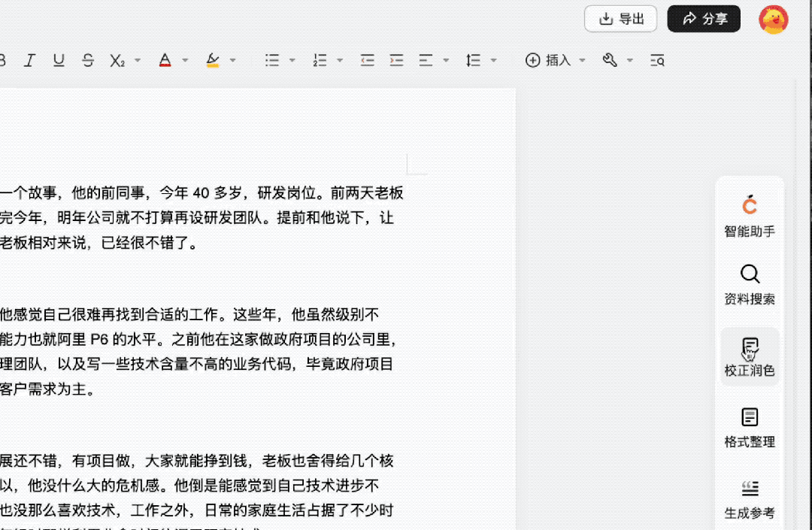Open font color dropdown arrow
The image size is (812, 530).
[186, 61]
